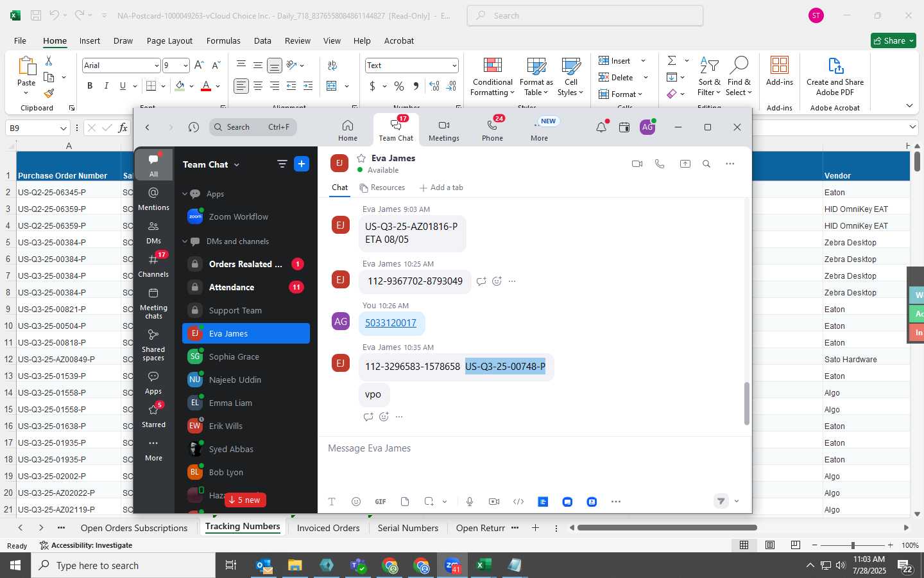Image resolution: width=924 pixels, height=578 pixels.
Task: Click the 5033120017 link
Action: tap(391, 323)
